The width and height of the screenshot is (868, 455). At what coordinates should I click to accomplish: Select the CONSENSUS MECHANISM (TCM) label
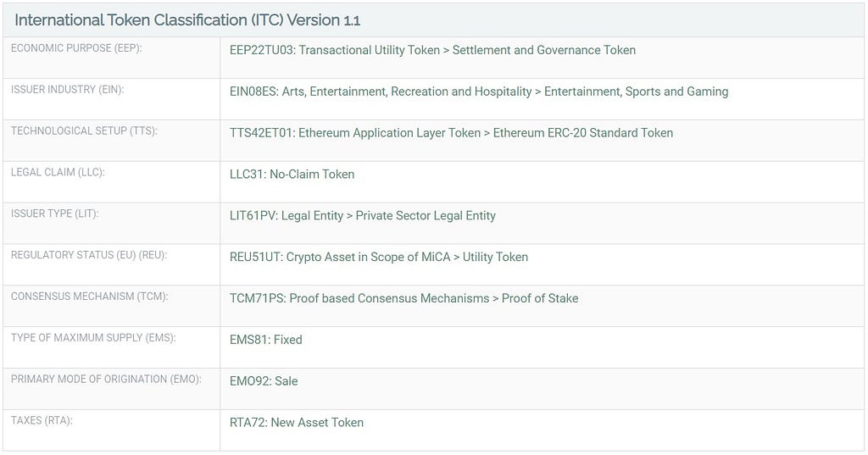(89, 297)
